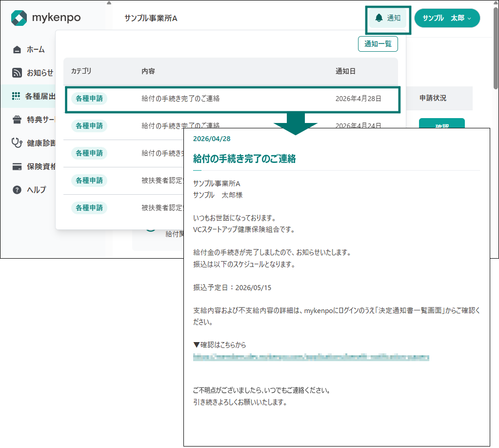Open the blurred confirmation URL link

311,357
